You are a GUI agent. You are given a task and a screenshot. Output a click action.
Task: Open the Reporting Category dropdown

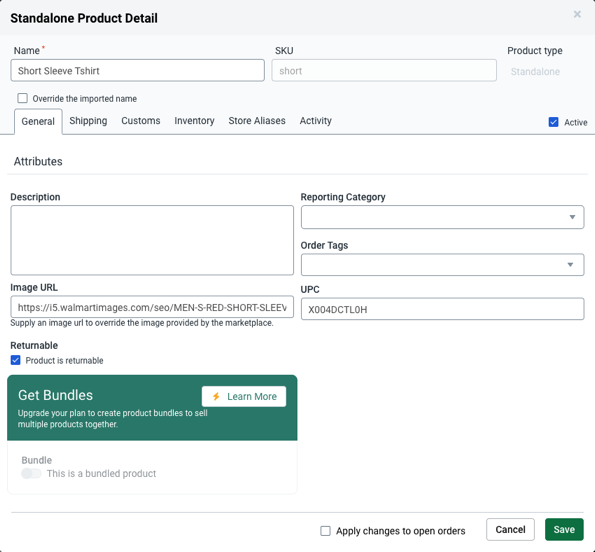(x=442, y=217)
